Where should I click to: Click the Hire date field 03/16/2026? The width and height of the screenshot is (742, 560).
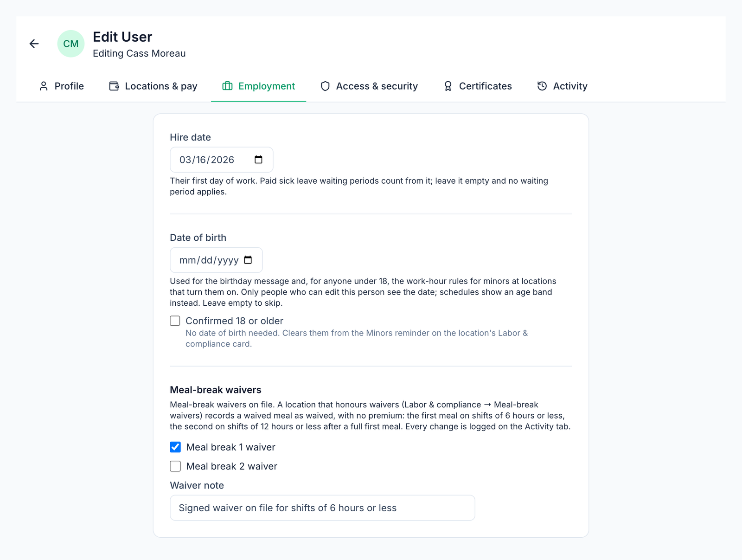(x=222, y=160)
